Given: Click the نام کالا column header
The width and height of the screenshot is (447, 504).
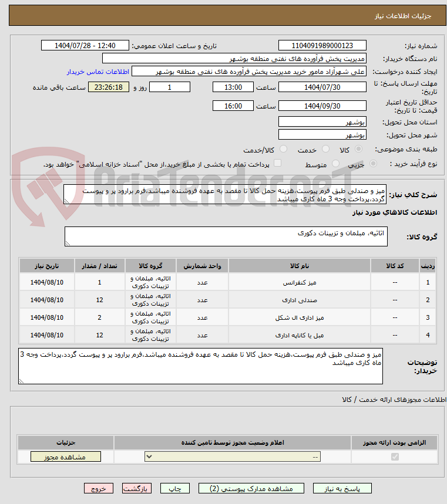Looking at the screenshot, I should point(300,266).
